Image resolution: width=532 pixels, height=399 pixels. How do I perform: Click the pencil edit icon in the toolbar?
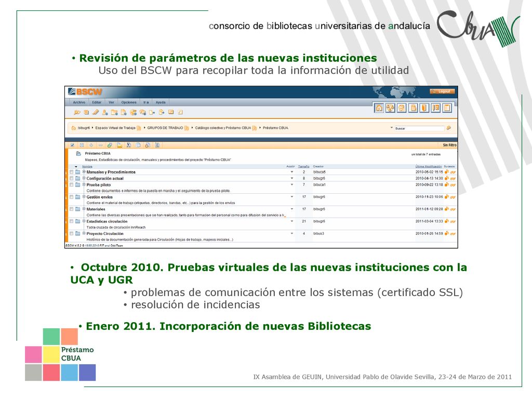click(96, 112)
